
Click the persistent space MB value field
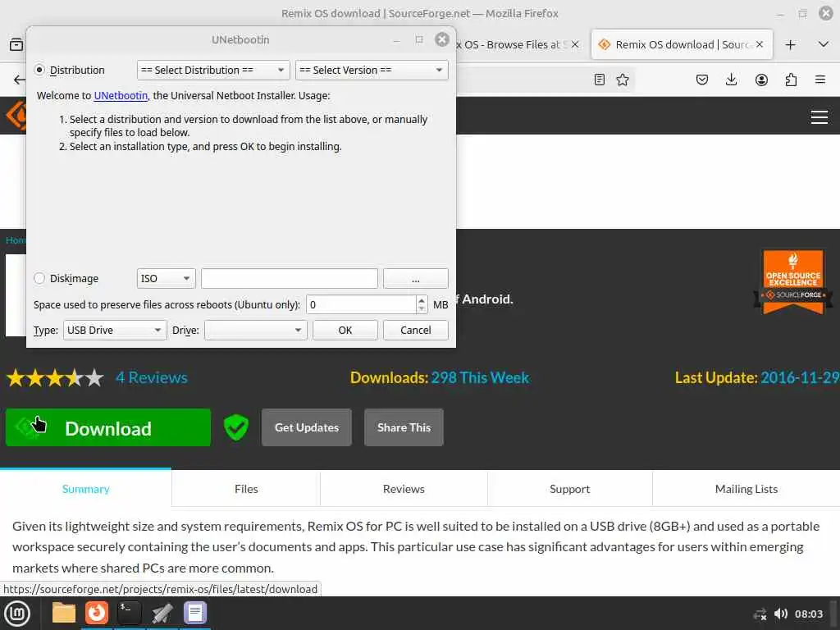(362, 304)
